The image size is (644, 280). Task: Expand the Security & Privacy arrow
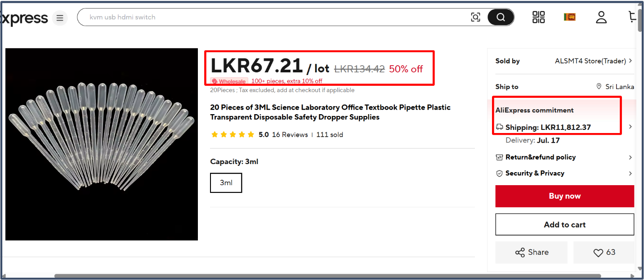pos(630,173)
